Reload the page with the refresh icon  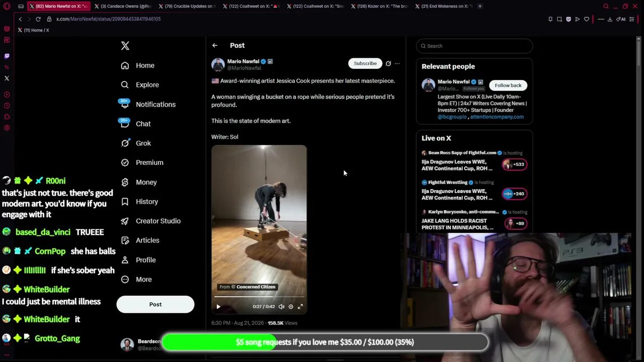pos(38,19)
